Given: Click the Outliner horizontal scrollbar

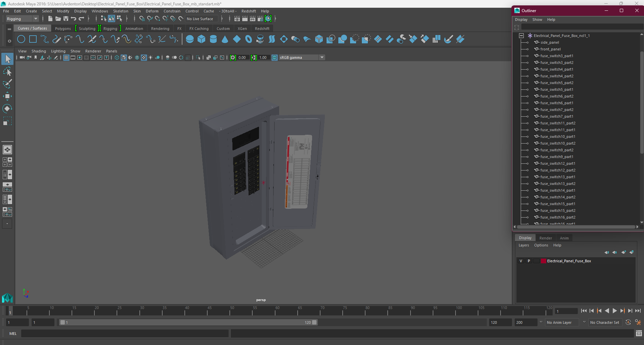Looking at the screenshot, I should 576,227.
